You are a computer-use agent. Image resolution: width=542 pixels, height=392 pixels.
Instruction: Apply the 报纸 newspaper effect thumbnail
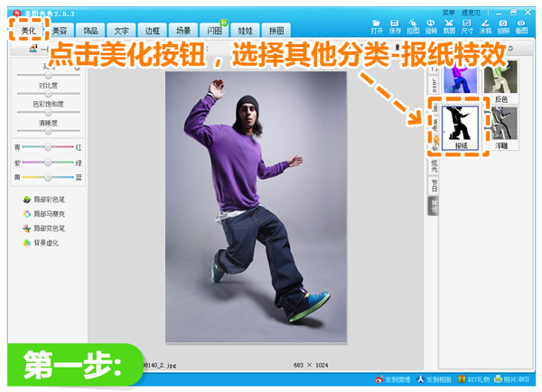[462, 128]
